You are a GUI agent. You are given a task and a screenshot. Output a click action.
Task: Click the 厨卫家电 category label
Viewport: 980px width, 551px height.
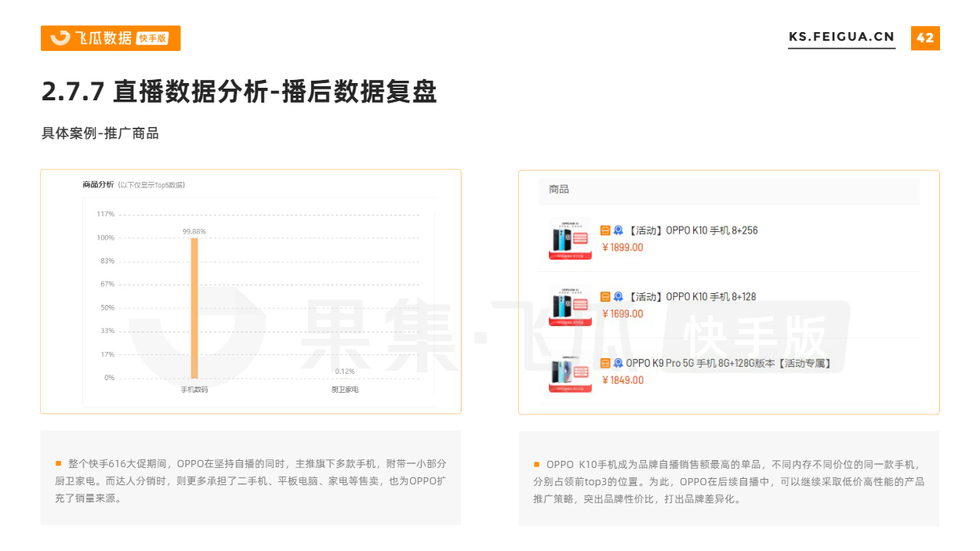click(x=345, y=390)
